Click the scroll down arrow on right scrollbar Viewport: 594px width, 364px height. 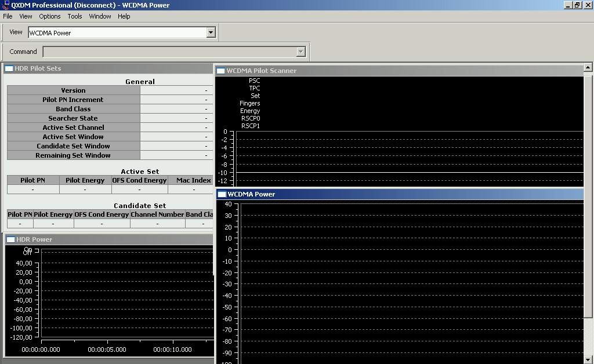coord(588,360)
